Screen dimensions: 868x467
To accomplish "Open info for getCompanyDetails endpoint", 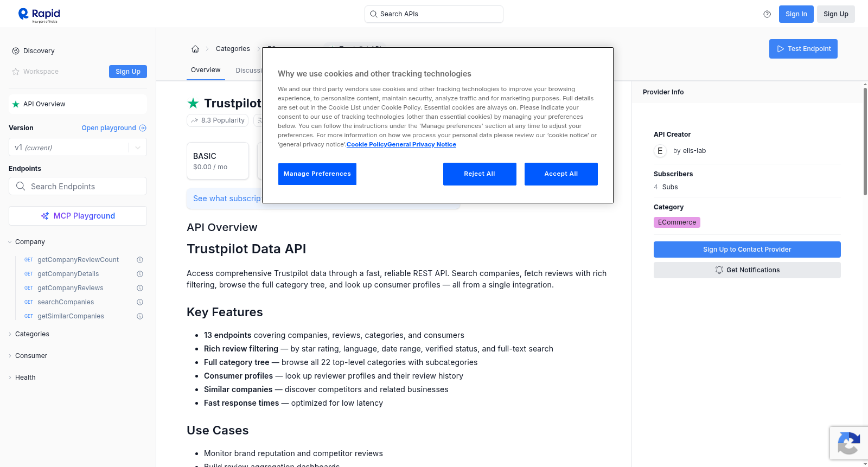I will tap(140, 274).
